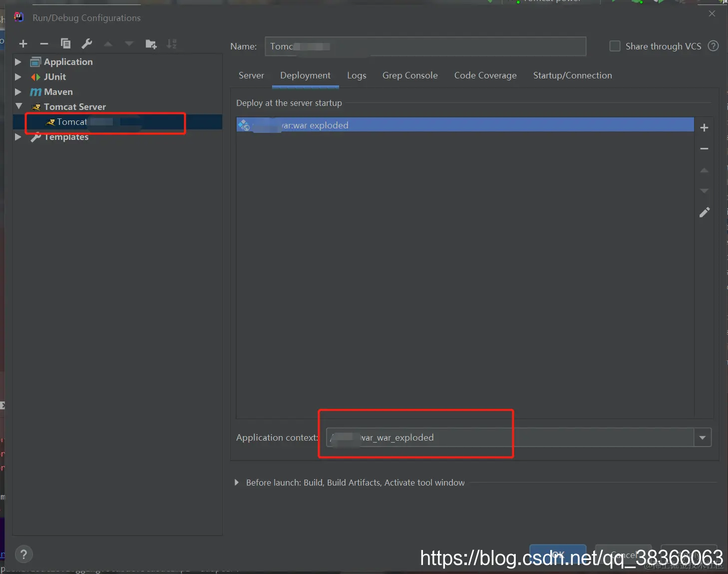
Task: Move configuration up arrow in left toolbar
Action: [108, 44]
